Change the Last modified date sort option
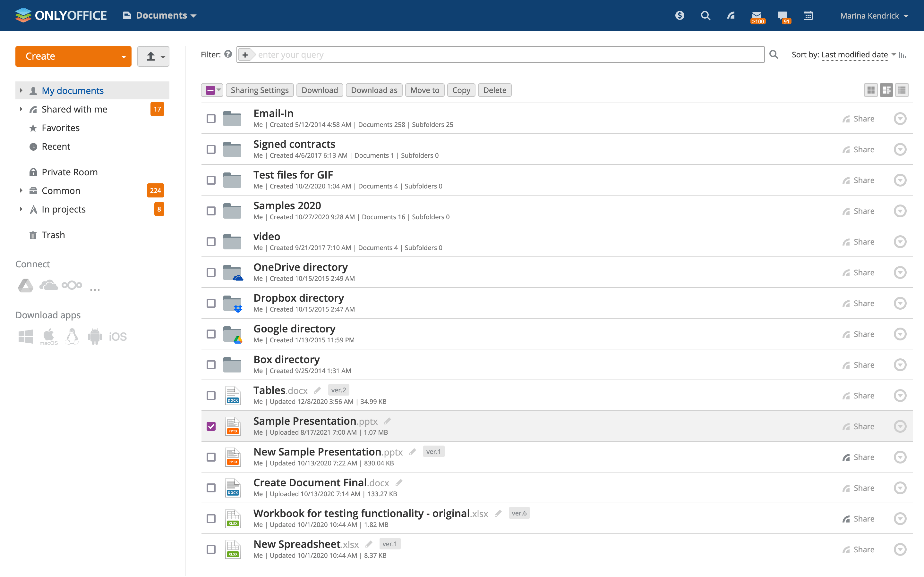 854,54
